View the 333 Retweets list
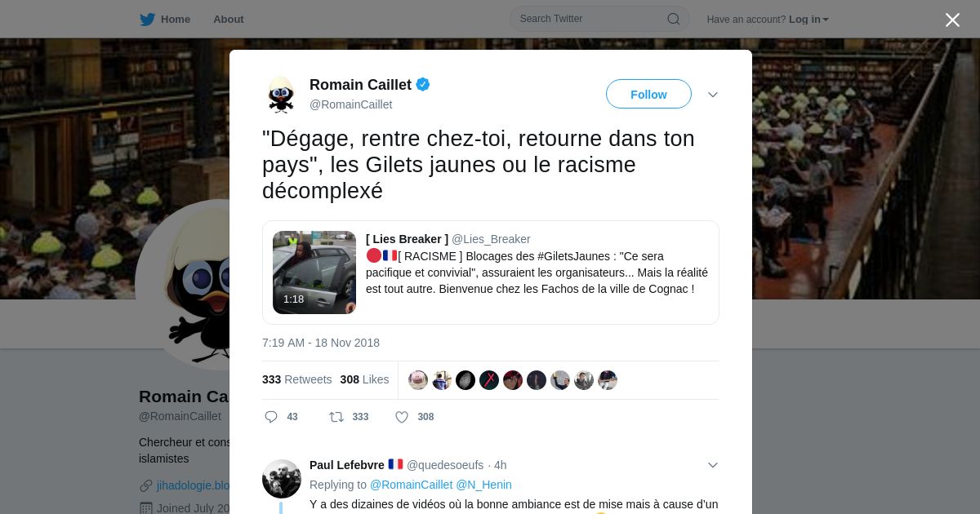The width and height of the screenshot is (980, 514). [297, 379]
